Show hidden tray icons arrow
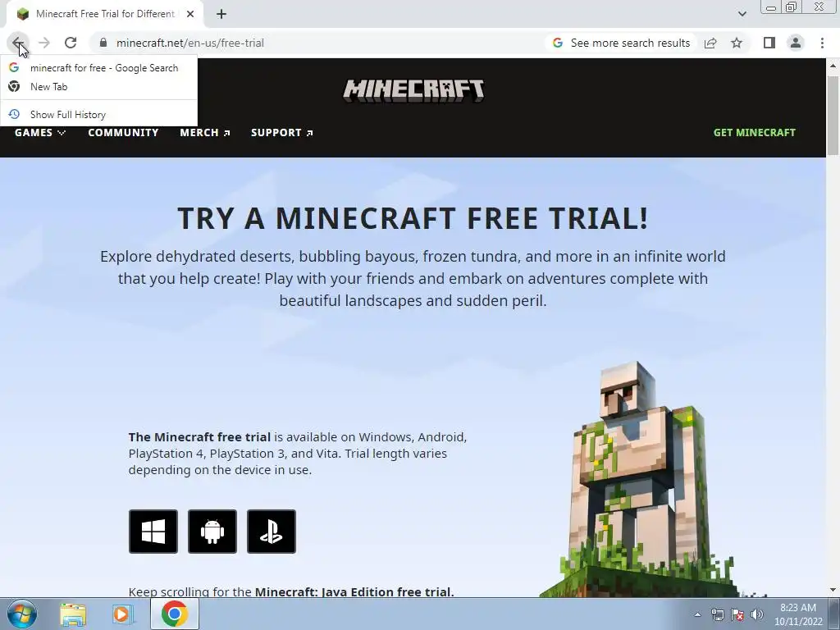Viewport: 840px width, 630px height. pos(697,614)
